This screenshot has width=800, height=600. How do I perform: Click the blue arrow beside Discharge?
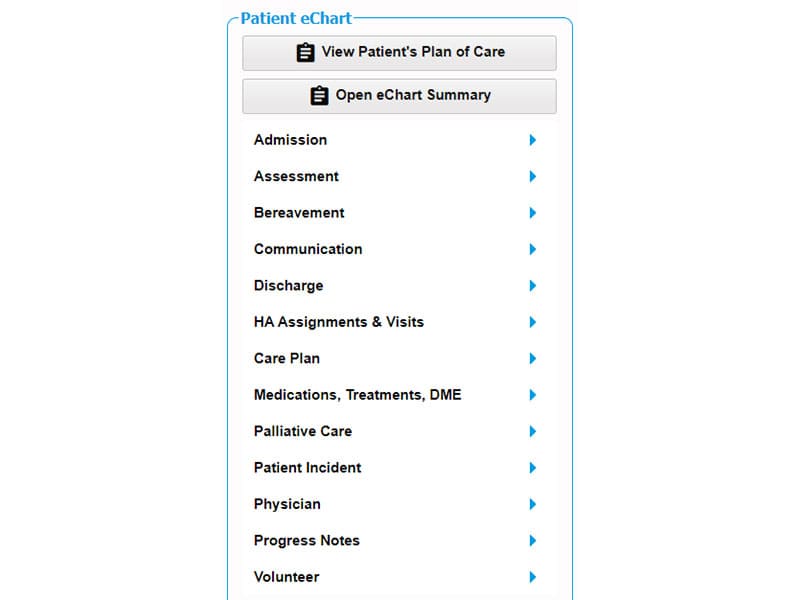click(x=532, y=286)
